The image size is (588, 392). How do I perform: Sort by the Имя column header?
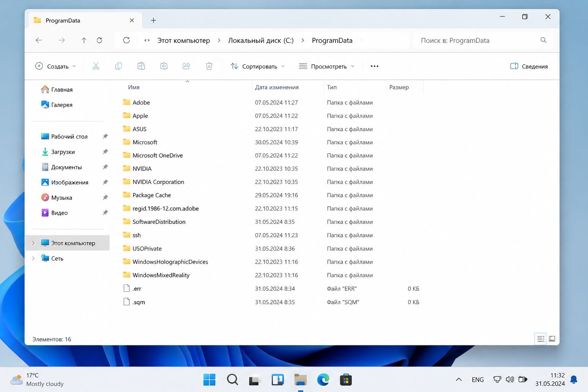coord(134,87)
